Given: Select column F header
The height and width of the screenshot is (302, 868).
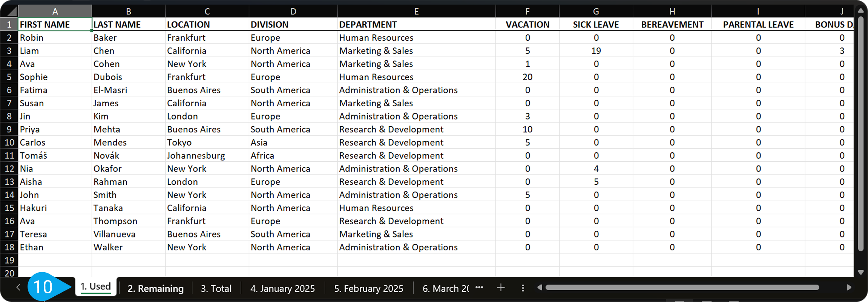Looking at the screenshot, I should tap(527, 11).
